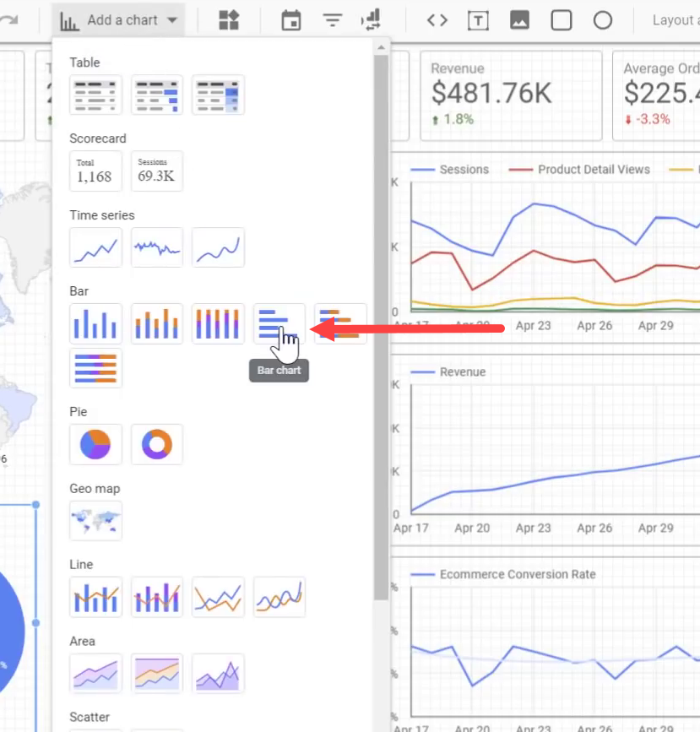Select the stacked column chart
The height and width of the screenshot is (732, 700).
click(157, 323)
